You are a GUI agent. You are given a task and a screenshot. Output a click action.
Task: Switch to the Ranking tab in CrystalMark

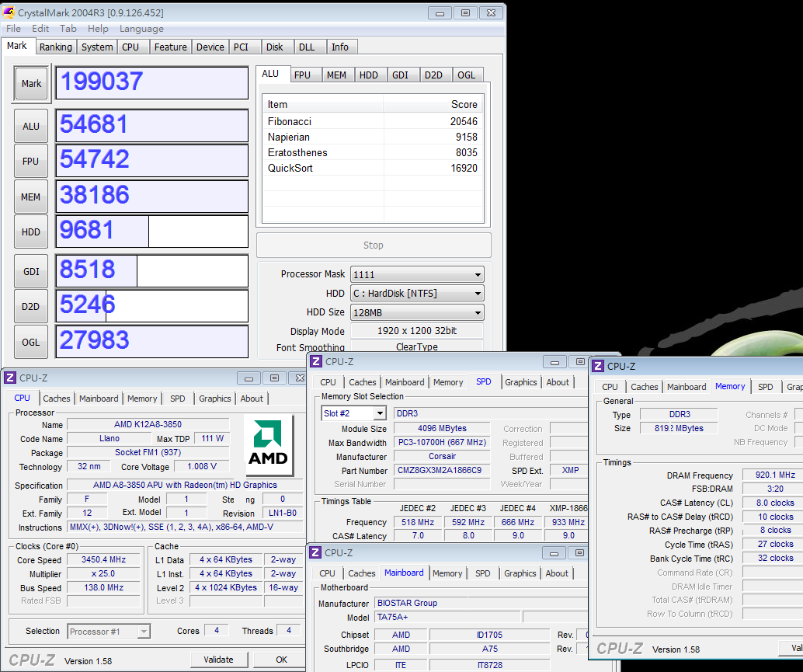click(x=56, y=47)
